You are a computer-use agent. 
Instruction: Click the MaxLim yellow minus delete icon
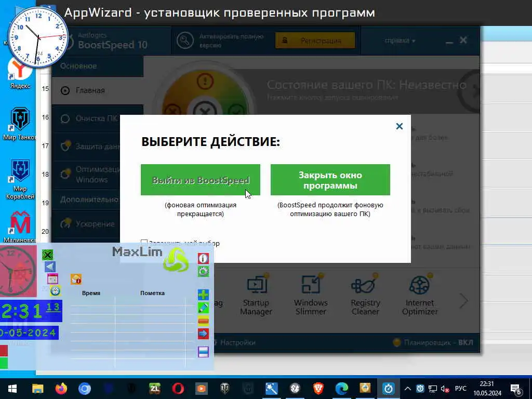pyautogui.click(x=203, y=321)
